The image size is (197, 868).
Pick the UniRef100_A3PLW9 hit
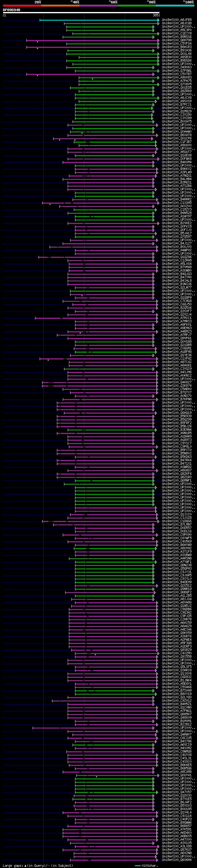177,172
